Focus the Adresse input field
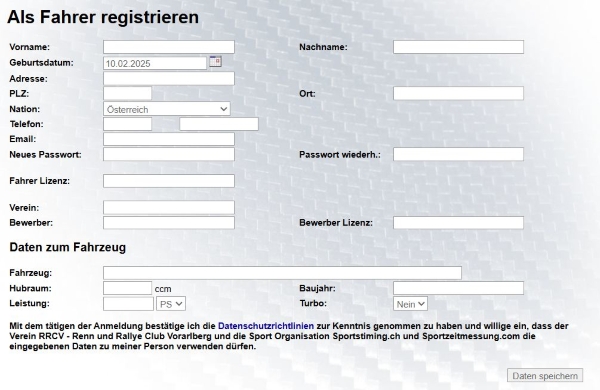The image size is (600, 390). point(169,78)
